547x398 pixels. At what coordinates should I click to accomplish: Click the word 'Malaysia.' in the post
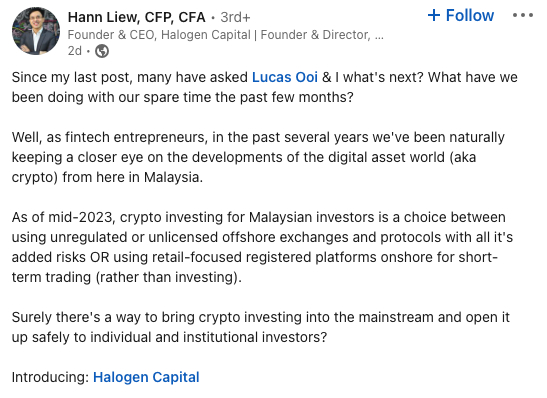tap(173, 177)
